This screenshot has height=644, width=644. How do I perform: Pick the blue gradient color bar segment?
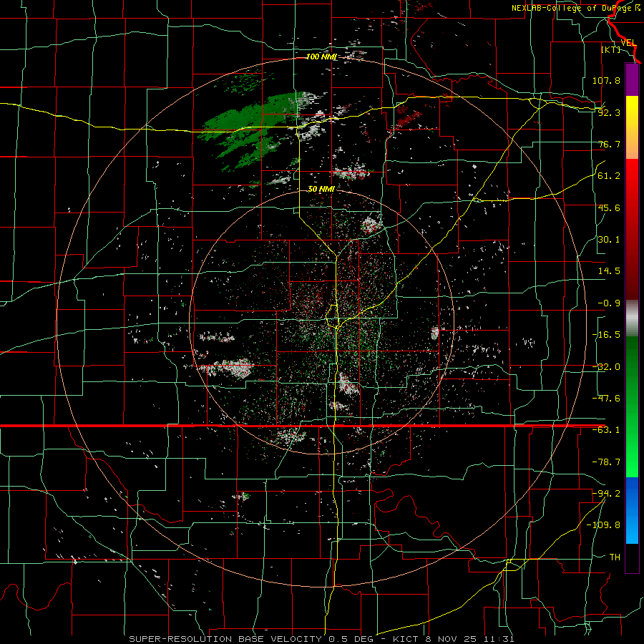pos(632,510)
